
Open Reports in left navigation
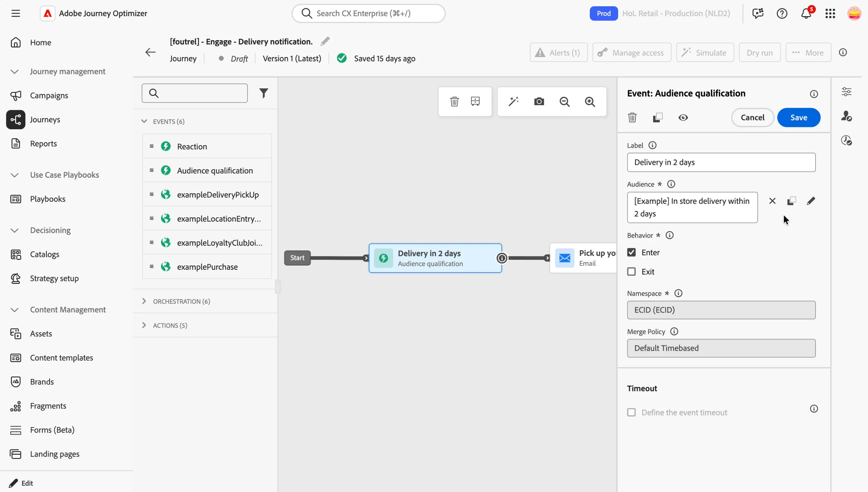[43, 144]
